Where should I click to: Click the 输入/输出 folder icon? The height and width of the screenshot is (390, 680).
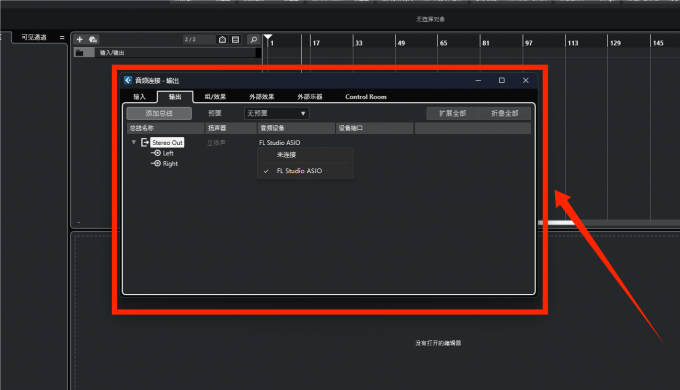(79, 53)
